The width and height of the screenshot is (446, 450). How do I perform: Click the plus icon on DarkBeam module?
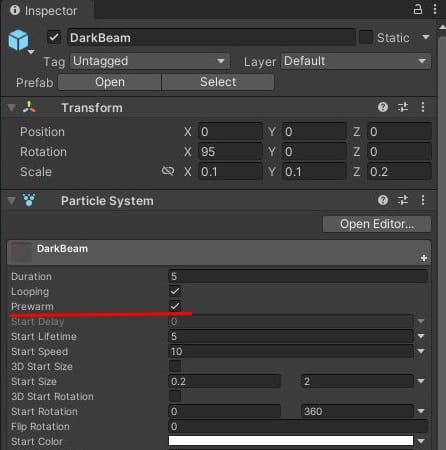point(424,258)
